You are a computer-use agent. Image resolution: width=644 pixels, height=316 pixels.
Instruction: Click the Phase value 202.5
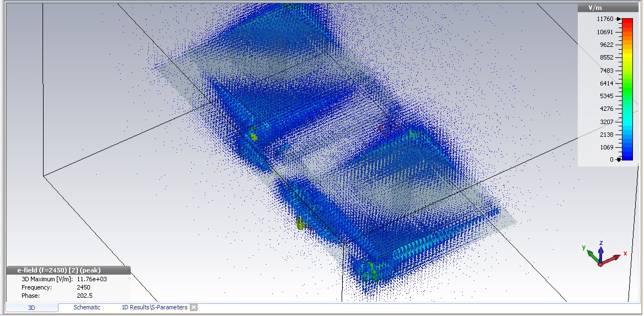83,296
